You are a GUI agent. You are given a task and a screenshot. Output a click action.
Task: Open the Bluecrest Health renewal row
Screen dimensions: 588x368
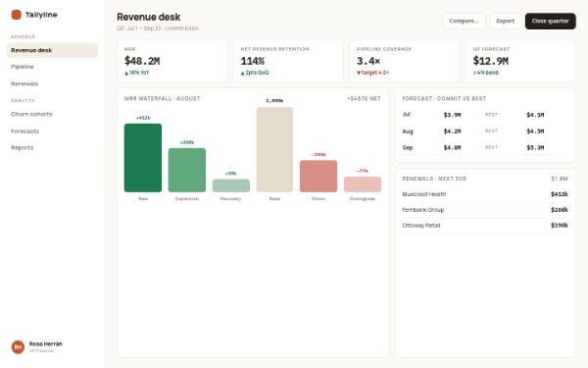(485, 194)
